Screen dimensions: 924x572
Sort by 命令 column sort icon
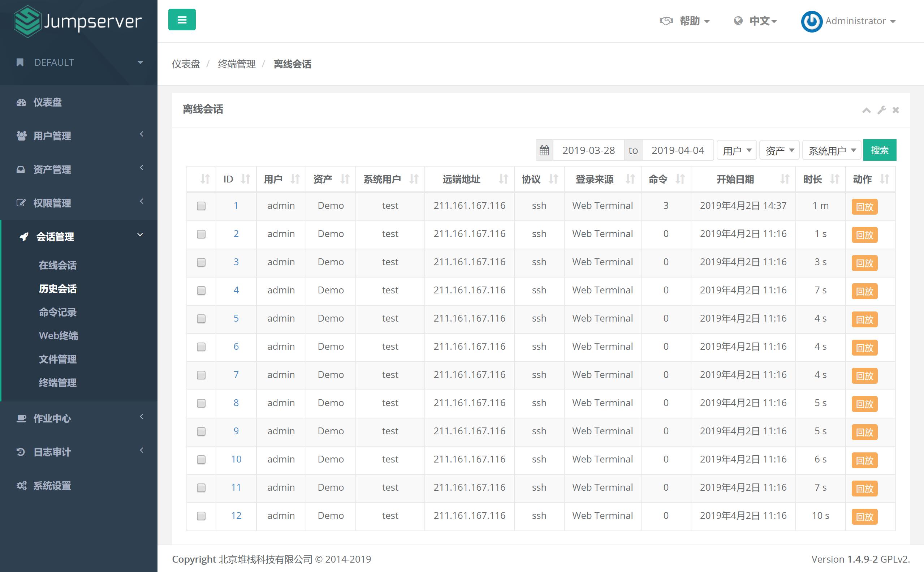coord(680,179)
